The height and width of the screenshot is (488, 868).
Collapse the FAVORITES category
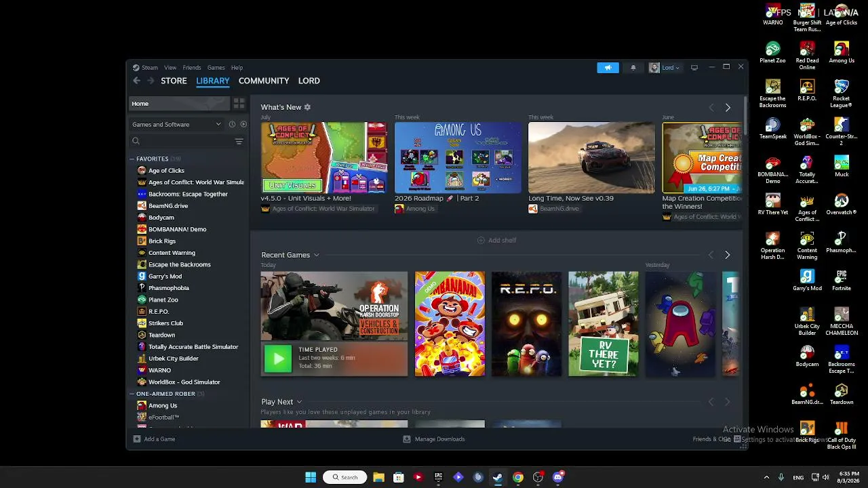point(132,159)
